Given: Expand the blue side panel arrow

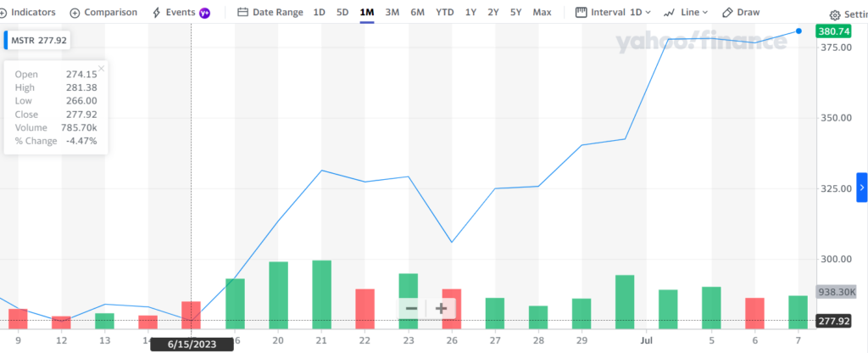Looking at the screenshot, I should point(862,188).
